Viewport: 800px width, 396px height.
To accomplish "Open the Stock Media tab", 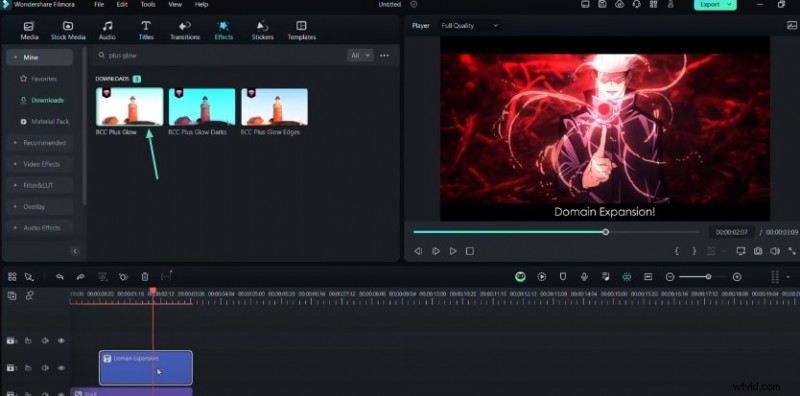I will [x=68, y=31].
